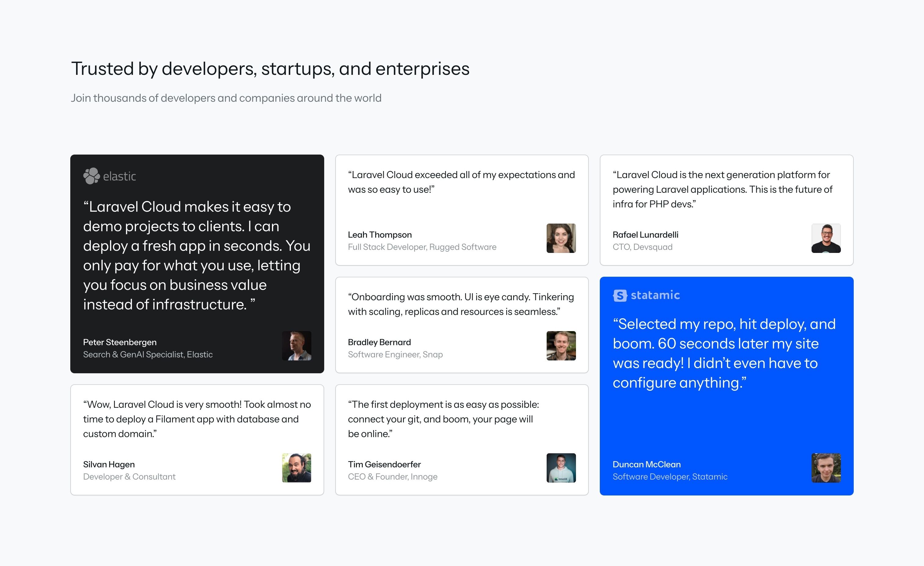Click the name Tim Geisendoerfer
The width and height of the screenshot is (924, 566).
click(x=384, y=464)
